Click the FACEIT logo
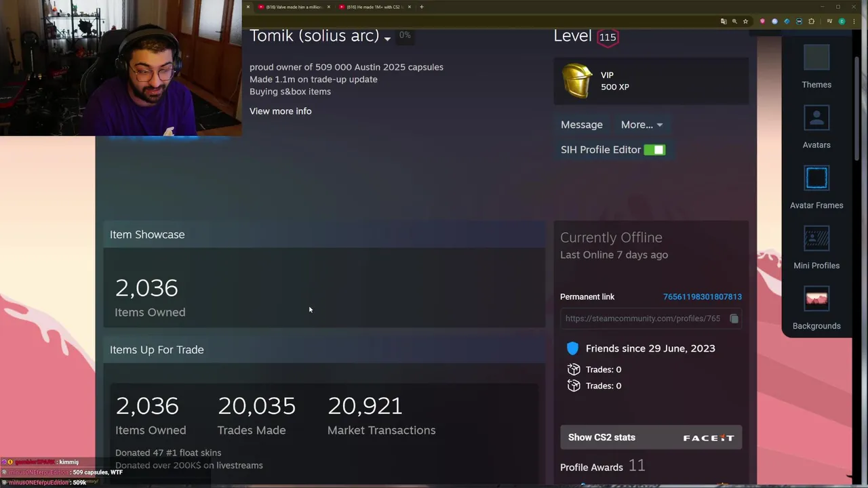The width and height of the screenshot is (868, 488). click(x=709, y=438)
